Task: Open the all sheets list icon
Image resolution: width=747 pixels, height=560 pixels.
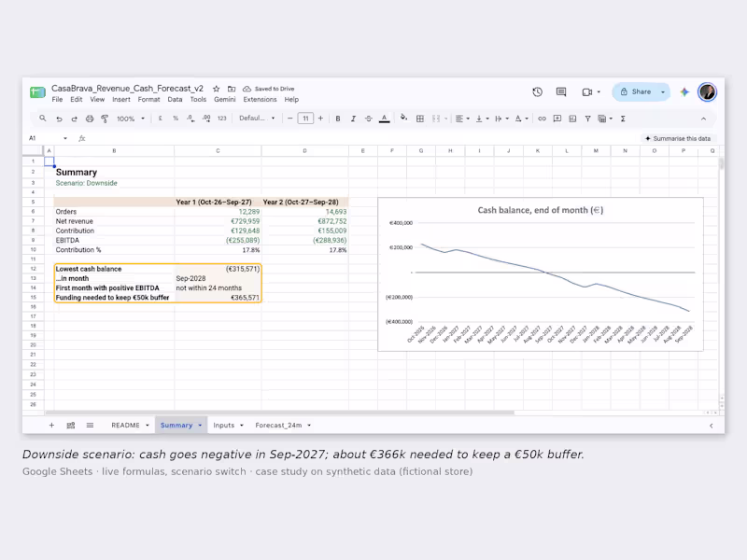Action: [90, 426]
